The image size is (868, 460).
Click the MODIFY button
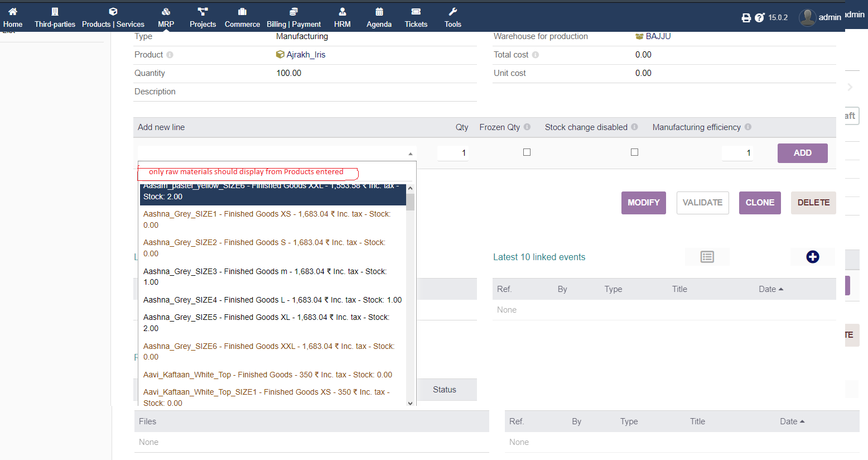pos(643,203)
